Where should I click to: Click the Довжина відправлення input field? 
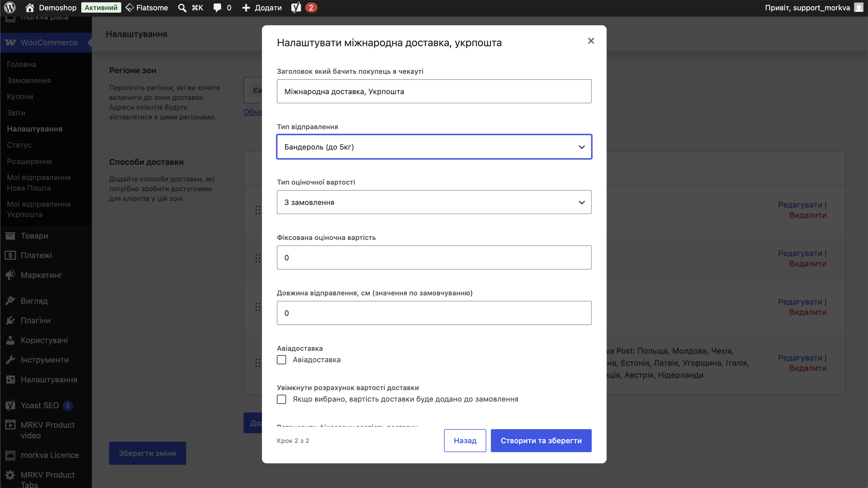click(x=434, y=313)
